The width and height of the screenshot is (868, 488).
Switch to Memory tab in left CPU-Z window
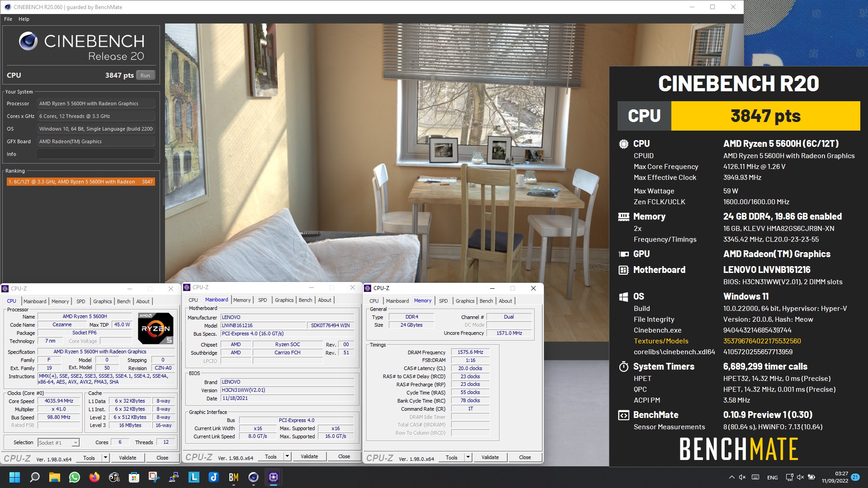tap(60, 301)
